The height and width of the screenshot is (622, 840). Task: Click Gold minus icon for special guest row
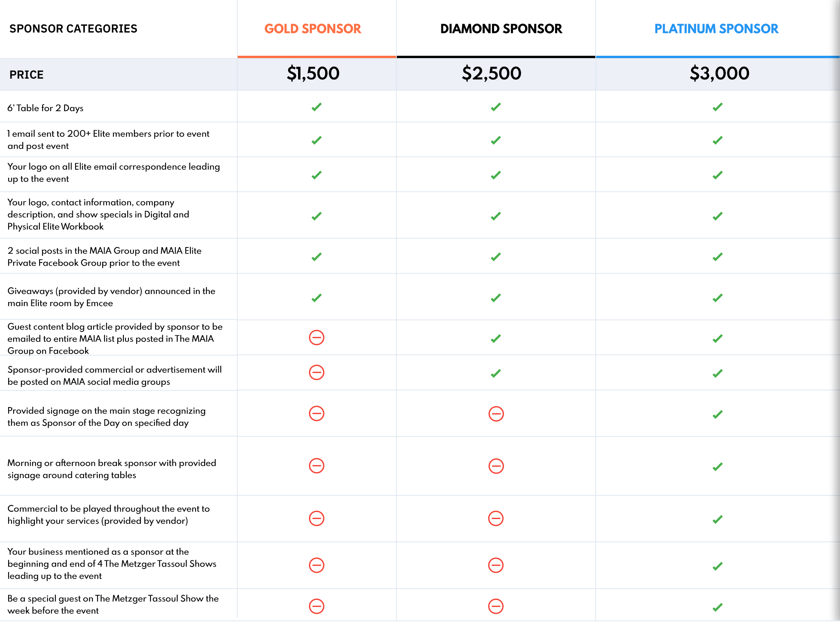click(317, 606)
